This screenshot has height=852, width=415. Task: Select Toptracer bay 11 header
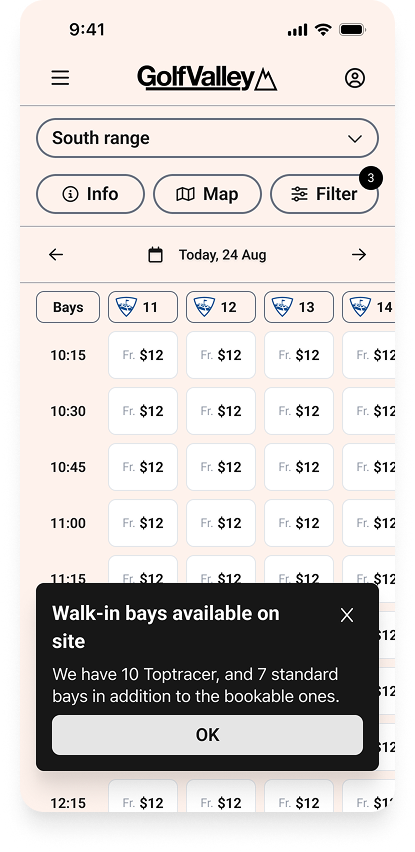(x=143, y=307)
